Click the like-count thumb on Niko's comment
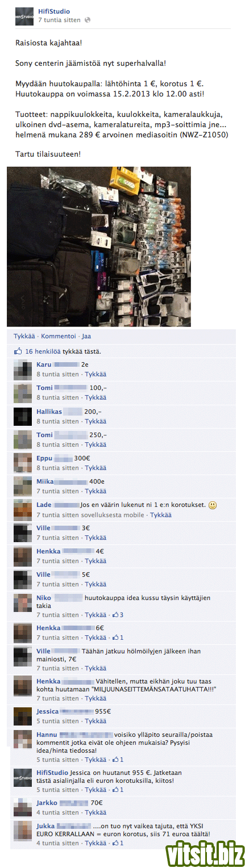 (116, 615)
